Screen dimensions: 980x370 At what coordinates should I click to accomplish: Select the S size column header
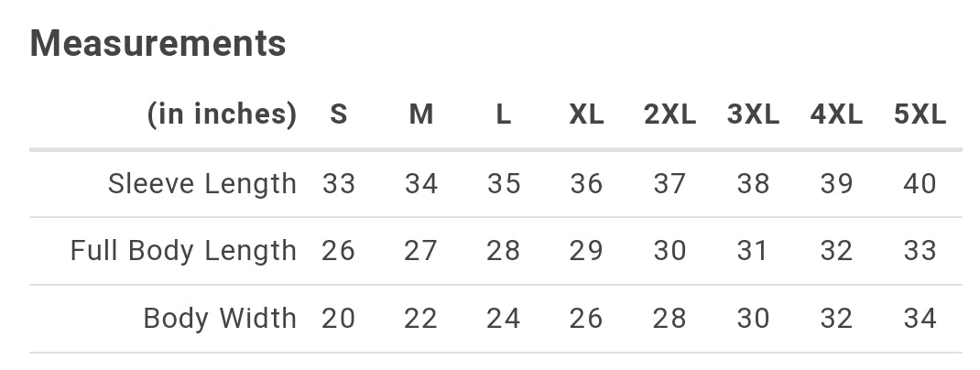click(339, 114)
